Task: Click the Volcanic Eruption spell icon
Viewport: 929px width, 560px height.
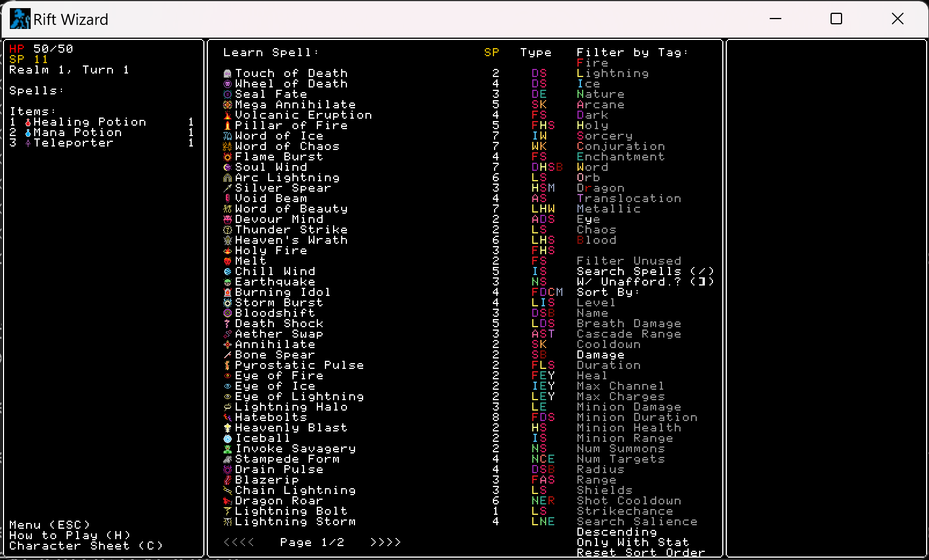Action: click(228, 115)
